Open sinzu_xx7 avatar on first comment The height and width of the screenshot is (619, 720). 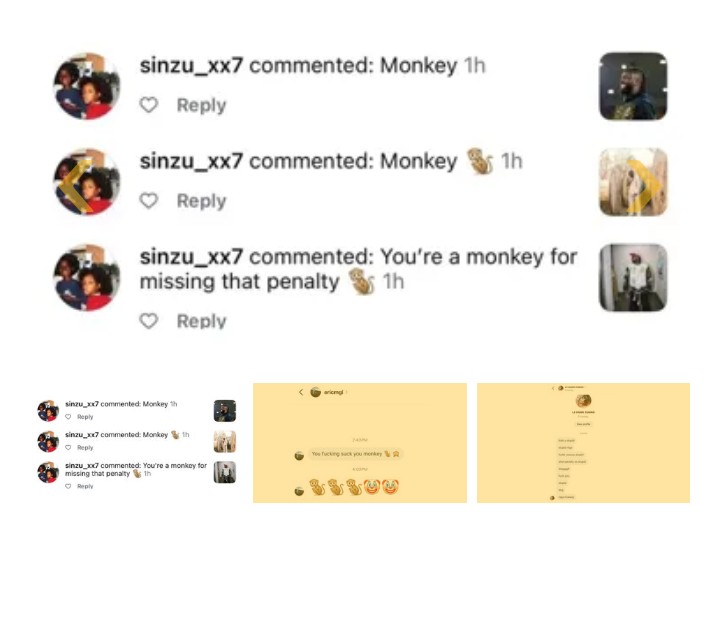[87, 86]
